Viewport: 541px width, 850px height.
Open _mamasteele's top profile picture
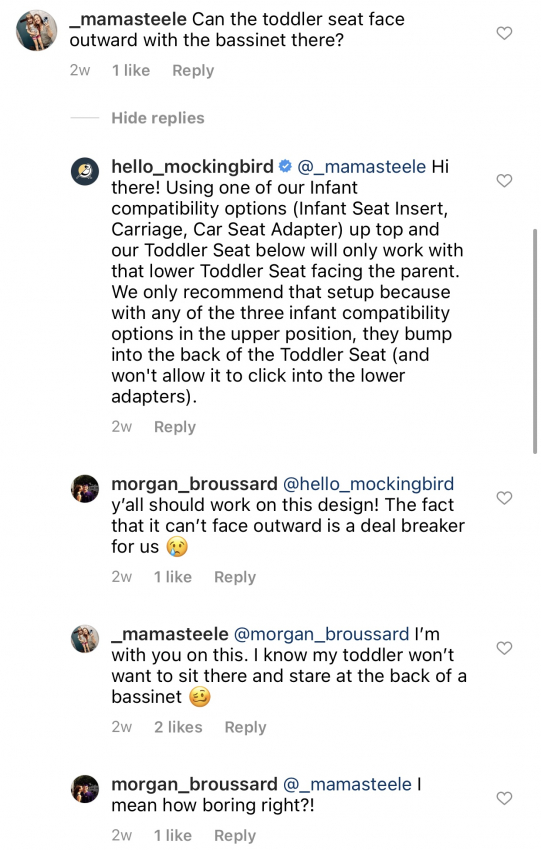[36, 30]
